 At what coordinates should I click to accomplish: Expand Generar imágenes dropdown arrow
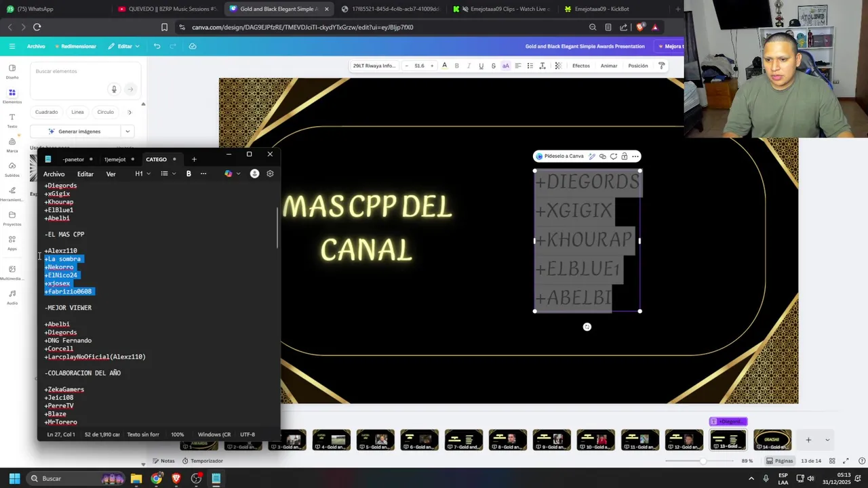(x=127, y=131)
